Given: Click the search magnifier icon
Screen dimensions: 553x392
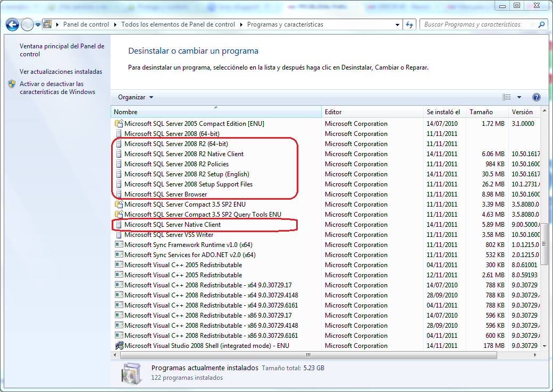Looking at the screenshot, I should 541,24.
